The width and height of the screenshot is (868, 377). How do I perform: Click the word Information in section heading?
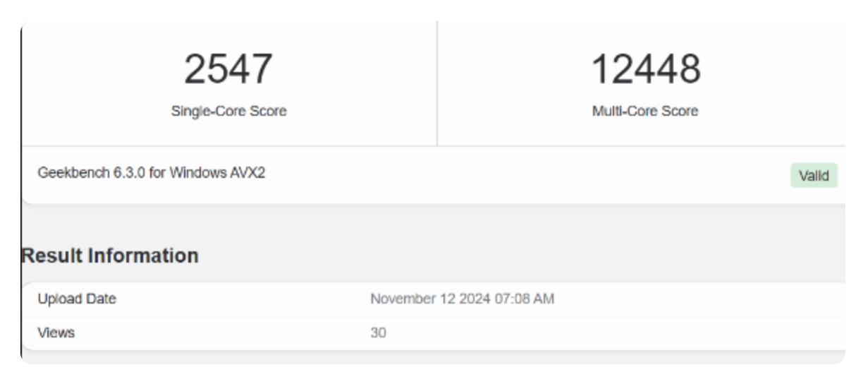[x=142, y=256]
